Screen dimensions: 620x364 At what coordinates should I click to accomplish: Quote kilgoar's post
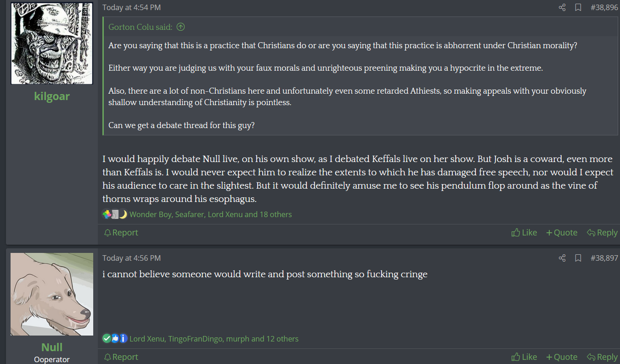562,233
